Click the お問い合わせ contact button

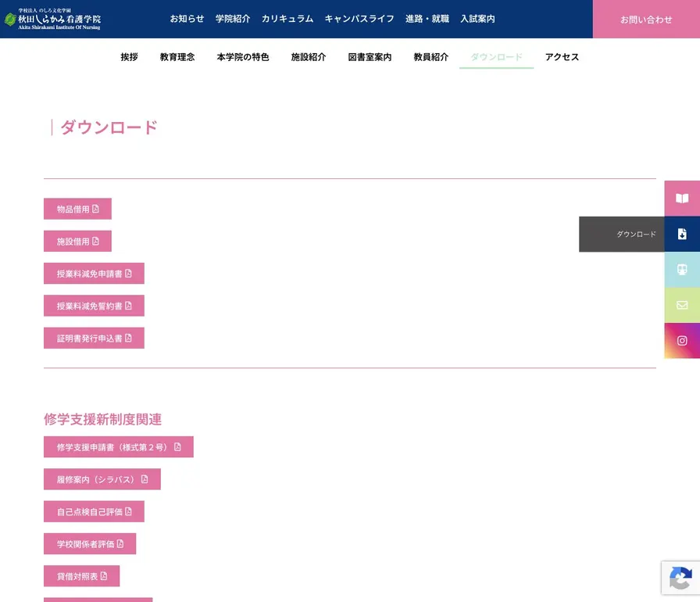click(x=646, y=20)
